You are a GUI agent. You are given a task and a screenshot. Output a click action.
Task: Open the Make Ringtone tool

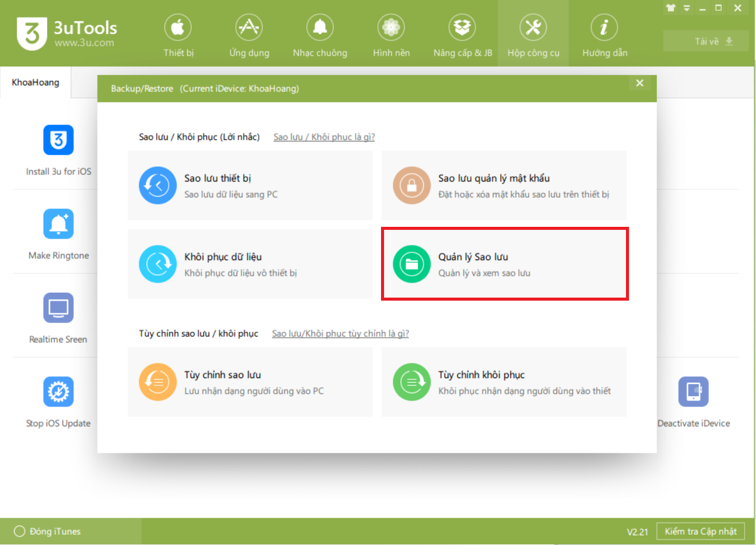pyautogui.click(x=59, y=224)
